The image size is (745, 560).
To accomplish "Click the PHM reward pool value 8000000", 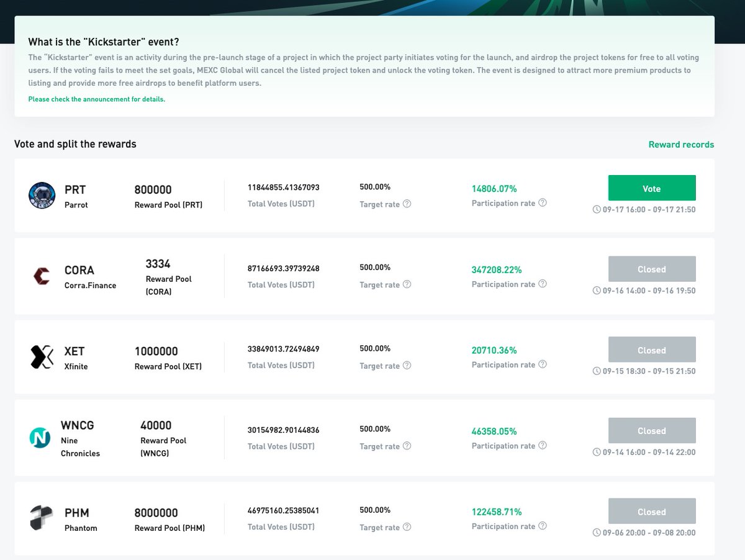I will (x=156, y=513).
